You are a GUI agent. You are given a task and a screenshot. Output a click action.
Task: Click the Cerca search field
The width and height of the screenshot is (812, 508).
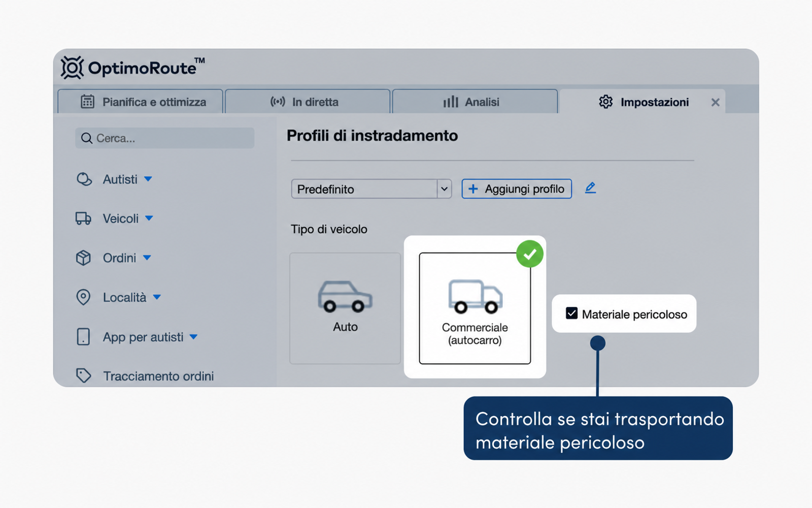point(164,138)
